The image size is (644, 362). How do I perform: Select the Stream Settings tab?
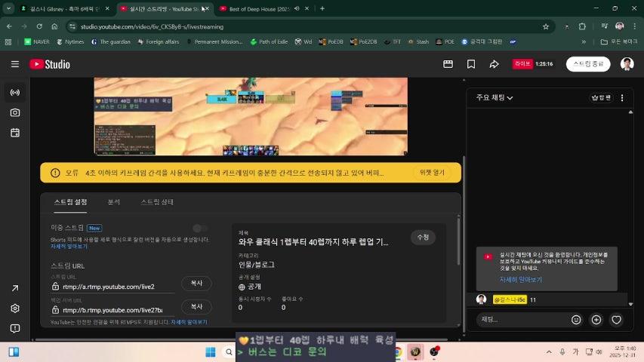pos(70,202)
